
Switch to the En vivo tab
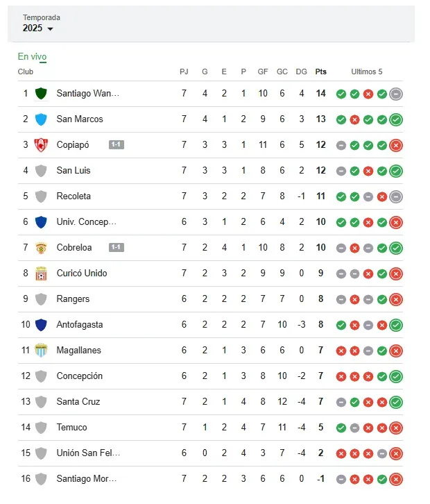click(x=32, y=57)
